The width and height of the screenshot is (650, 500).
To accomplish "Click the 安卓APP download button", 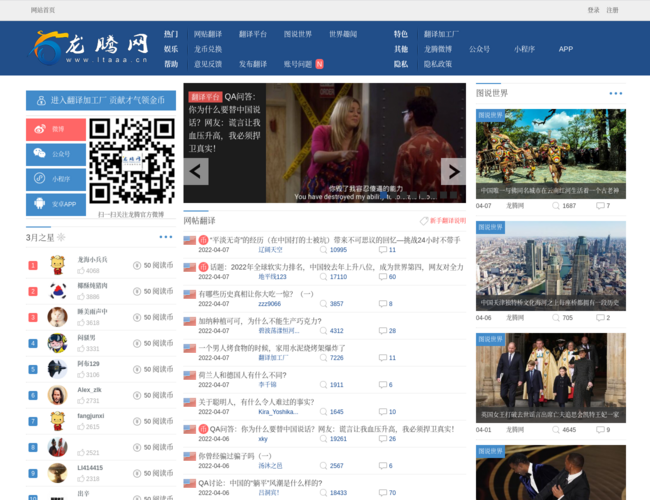I will click(x=54, y=204).
